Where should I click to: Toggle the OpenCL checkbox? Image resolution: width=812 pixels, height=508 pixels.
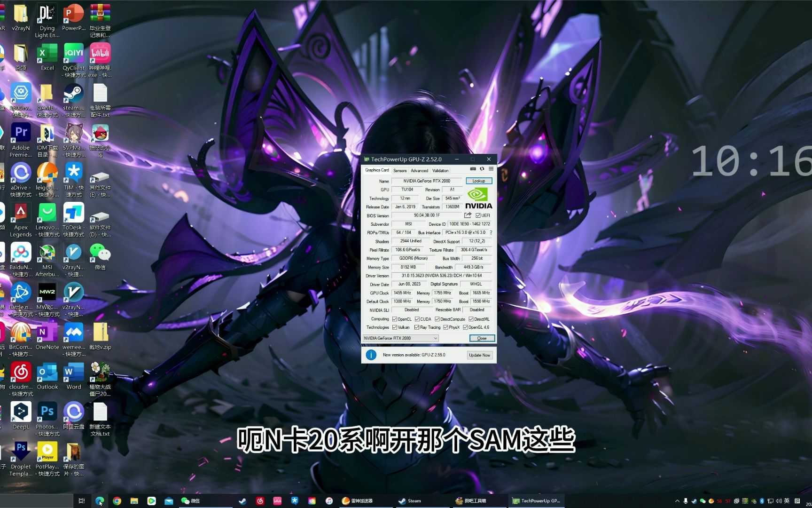[x=395, y=319]
